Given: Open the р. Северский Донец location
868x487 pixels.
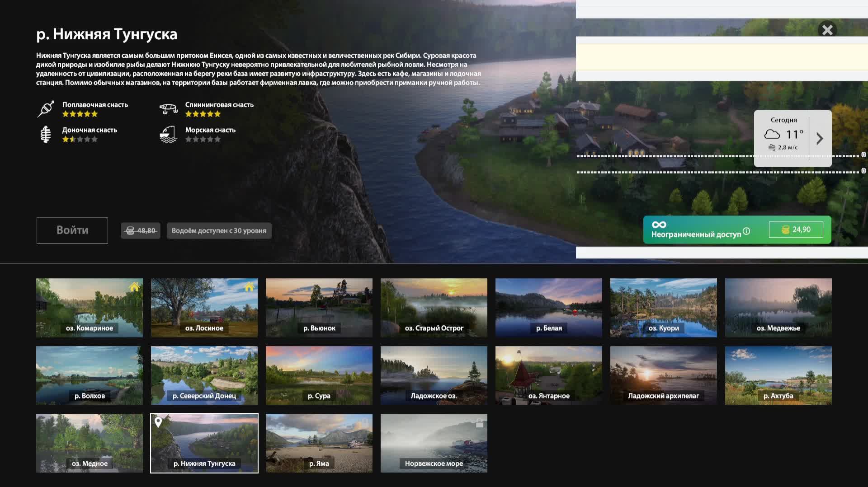Looking at the screenshot, I should pos(204,375).
